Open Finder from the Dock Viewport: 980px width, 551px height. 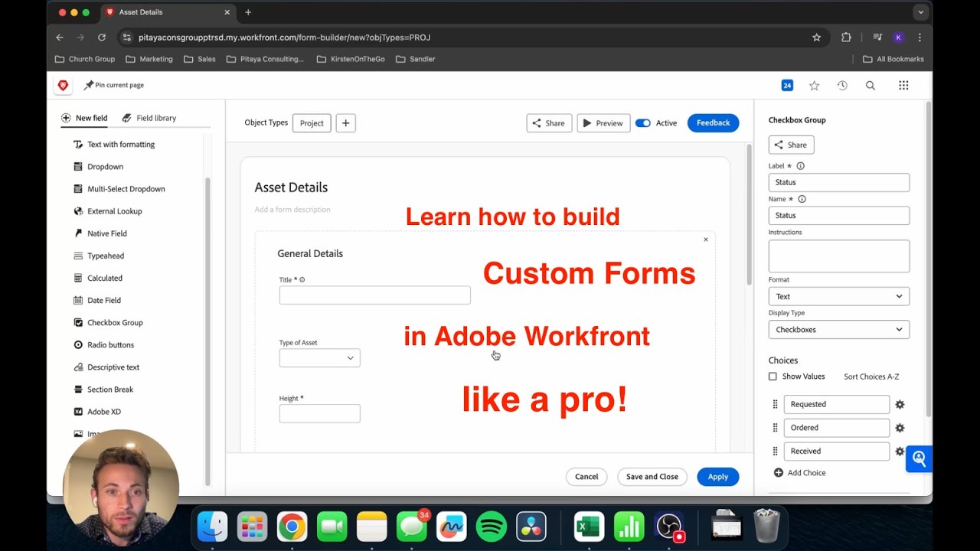[x=212, y=527]
